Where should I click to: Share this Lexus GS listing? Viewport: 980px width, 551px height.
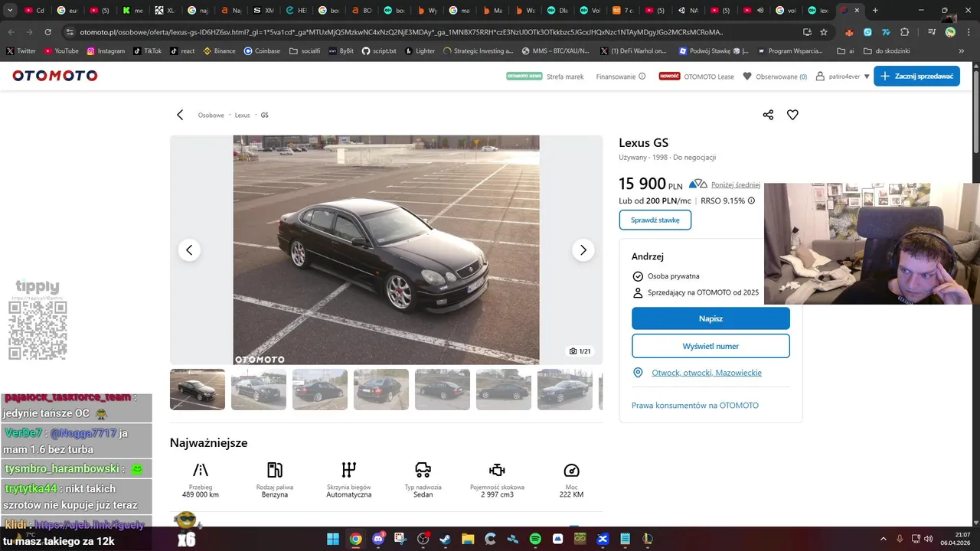(768, 115)
